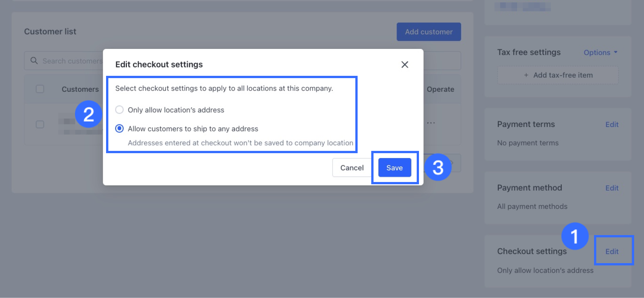Viewport: 644px width, 298px height.
Task: Click the Add customer button
Action: pyautogui.click(x=428, y=32)
